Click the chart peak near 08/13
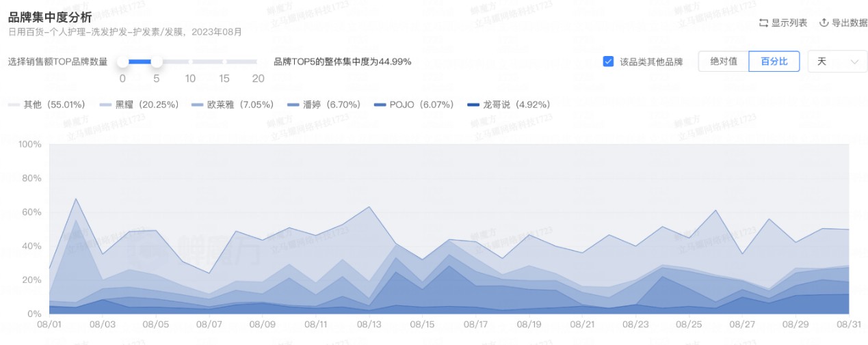 pos(369,206)
